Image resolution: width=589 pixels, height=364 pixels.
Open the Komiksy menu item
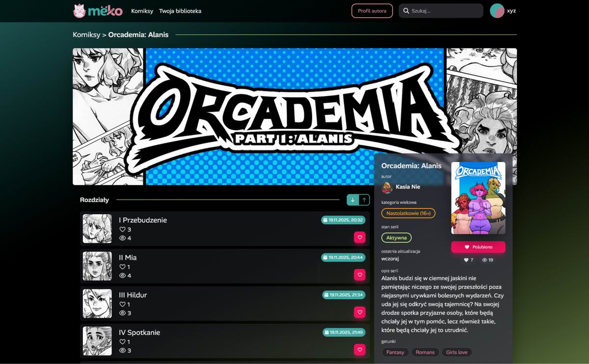tap(142, 11)
